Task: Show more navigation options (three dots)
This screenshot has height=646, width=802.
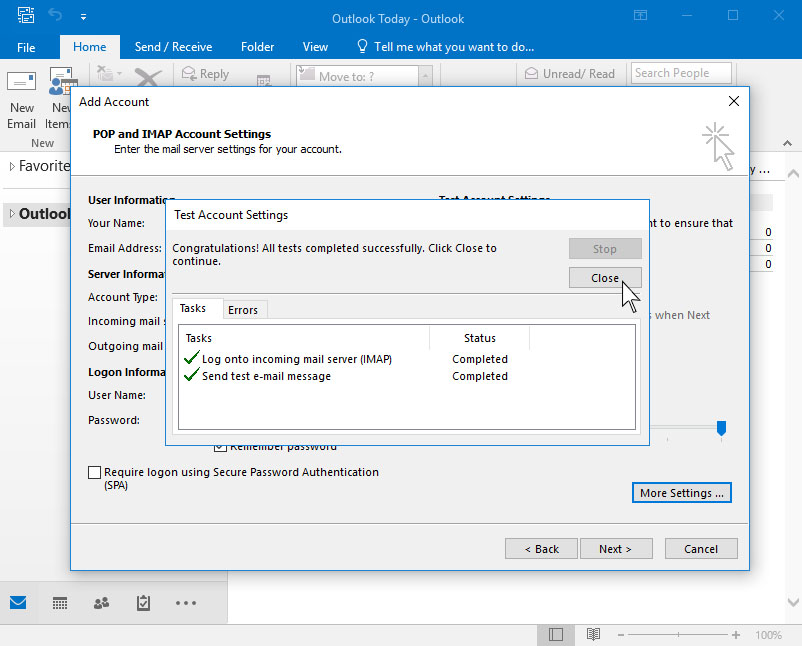Action: pos(186,603)
